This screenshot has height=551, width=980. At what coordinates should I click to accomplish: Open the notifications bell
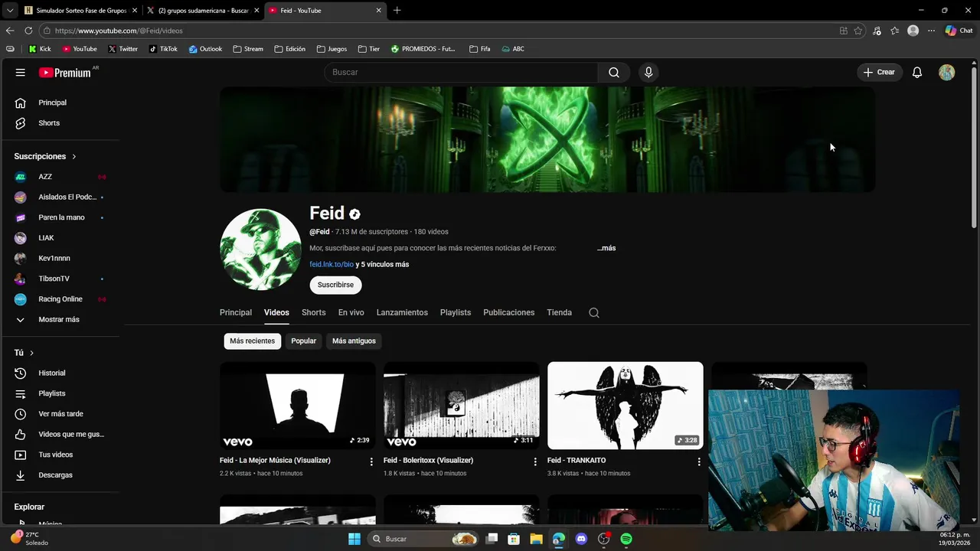[917, 72]
